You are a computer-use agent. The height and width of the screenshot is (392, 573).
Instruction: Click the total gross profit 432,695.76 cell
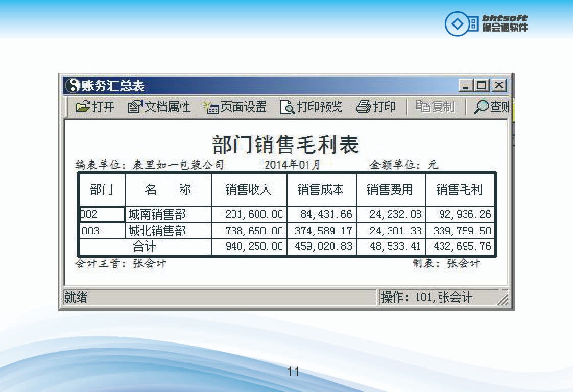point(461,247)
